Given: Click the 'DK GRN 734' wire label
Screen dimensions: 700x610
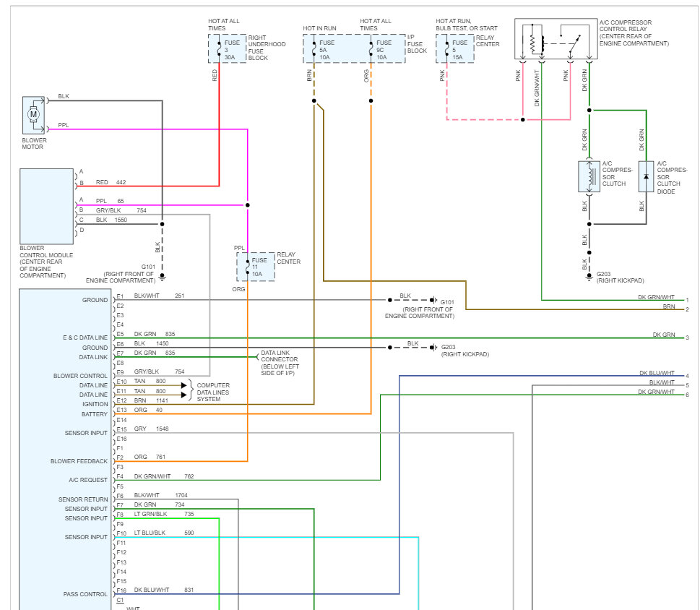Looking at the screenshot, I should [160, 504].
